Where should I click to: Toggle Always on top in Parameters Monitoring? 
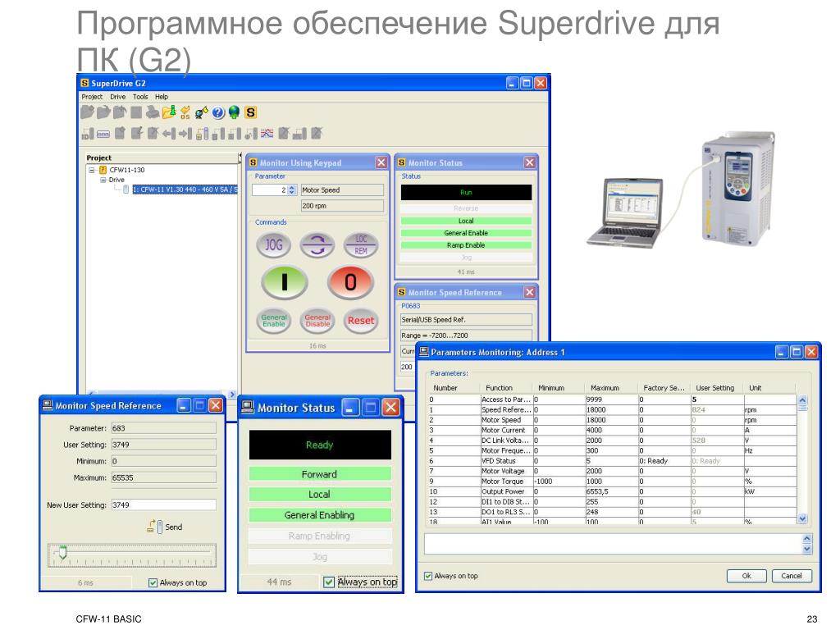pyautogui.click(x=428, y=576)
